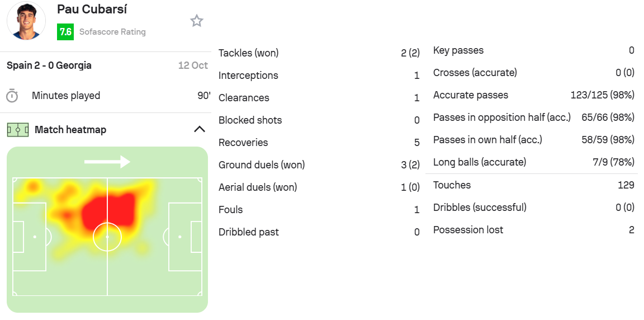
Task: Click the green 7.6 rating badge
Action: 65,32
